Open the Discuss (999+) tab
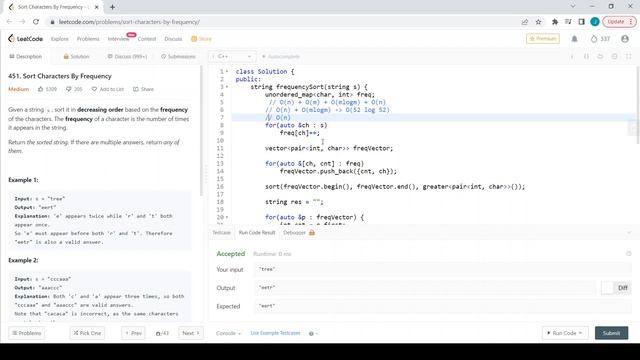The image size is (640, 360). tap(127, 56)
